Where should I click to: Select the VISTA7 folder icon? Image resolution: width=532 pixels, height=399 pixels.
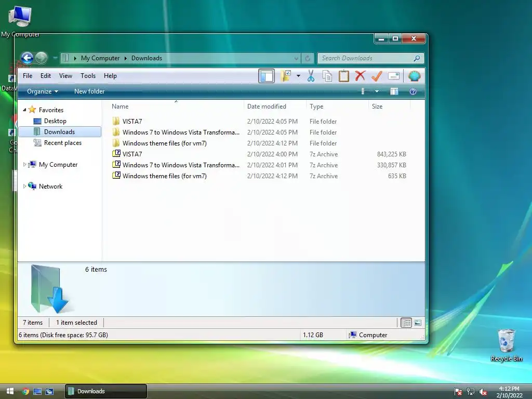116,121
